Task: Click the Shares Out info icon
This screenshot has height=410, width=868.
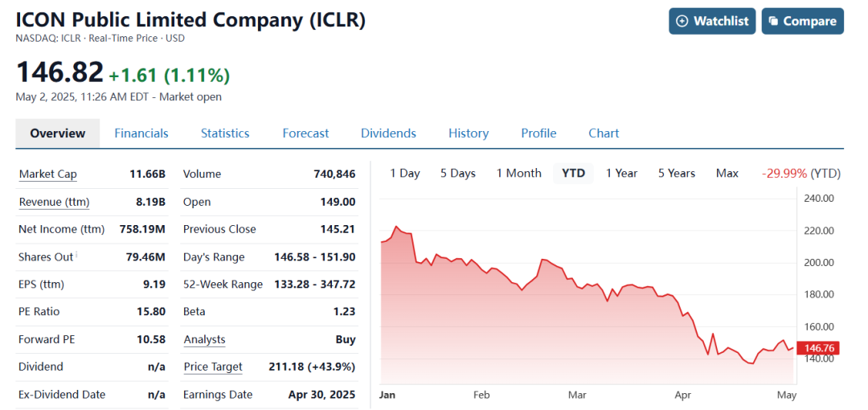Action: (78, 255)
